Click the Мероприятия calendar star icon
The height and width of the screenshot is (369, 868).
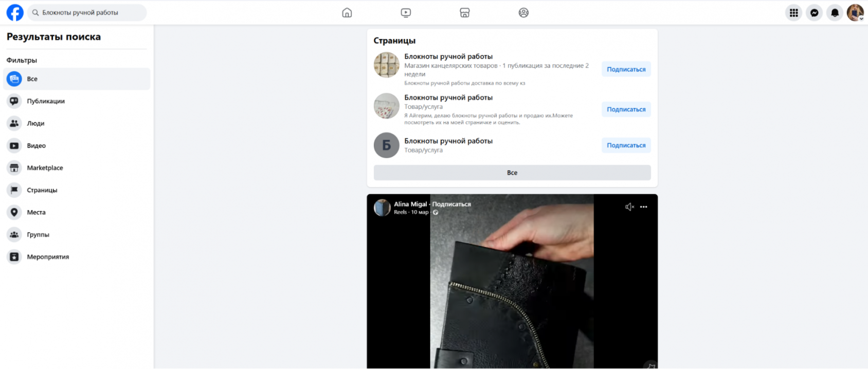(x=14, y=257)
